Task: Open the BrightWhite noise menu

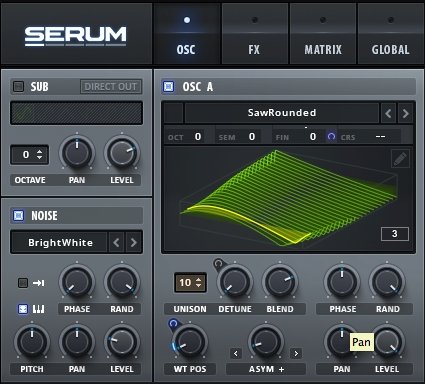Action: pyautogui.click(x=60, y=242)
